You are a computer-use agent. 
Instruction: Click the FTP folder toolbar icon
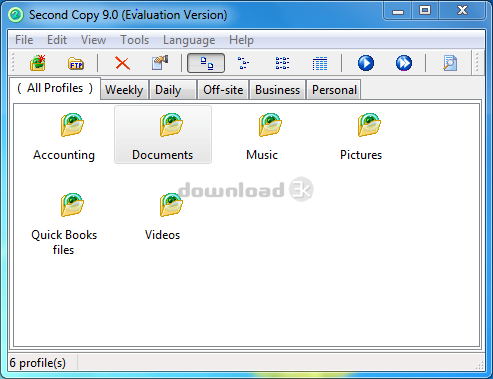(76, 63)
